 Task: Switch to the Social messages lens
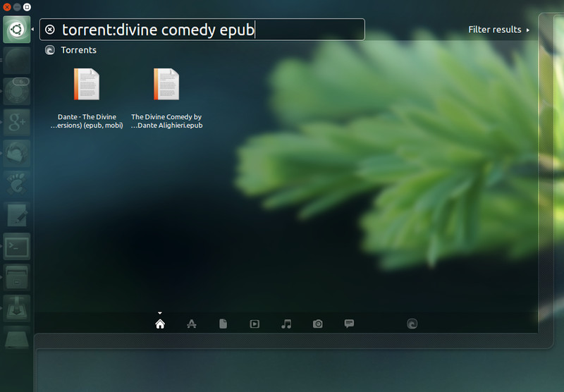tap(349, 324)
